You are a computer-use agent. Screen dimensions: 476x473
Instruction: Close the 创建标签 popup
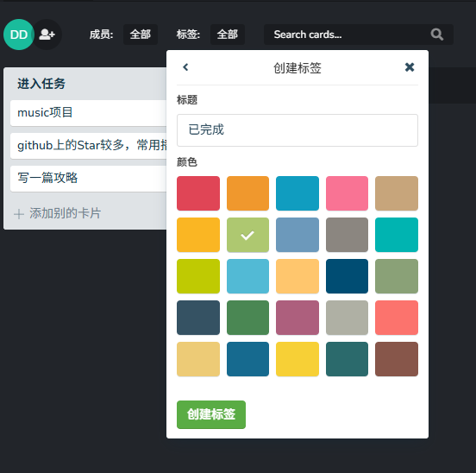click(x=410, y=67)
